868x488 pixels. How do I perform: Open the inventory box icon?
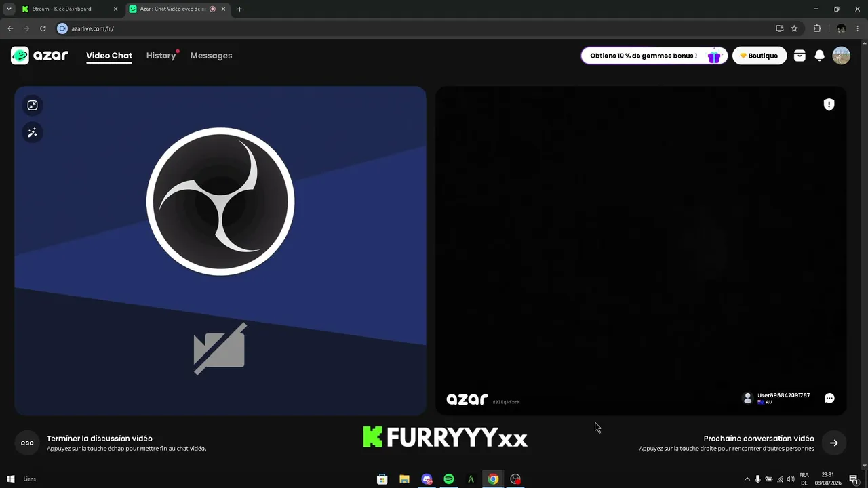[800, 56]
